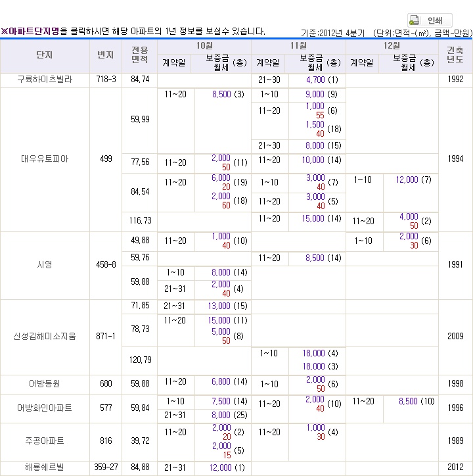The width and height of the screenshot is (473, 476).
Task: Click construction year 2009
Action: (455, 337)
